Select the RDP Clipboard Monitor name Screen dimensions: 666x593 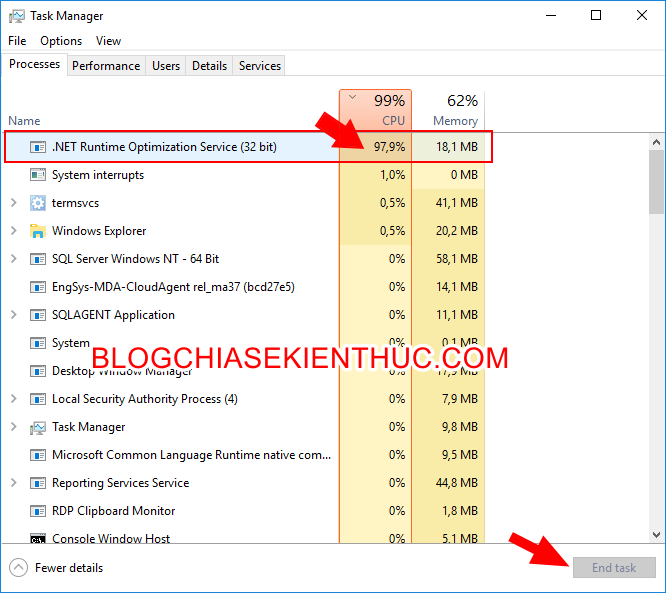113,511
